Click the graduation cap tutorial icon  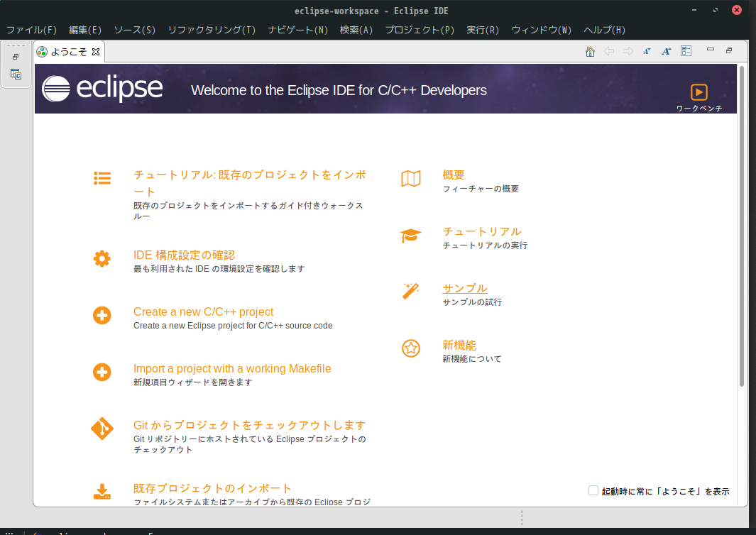[411, 236]
